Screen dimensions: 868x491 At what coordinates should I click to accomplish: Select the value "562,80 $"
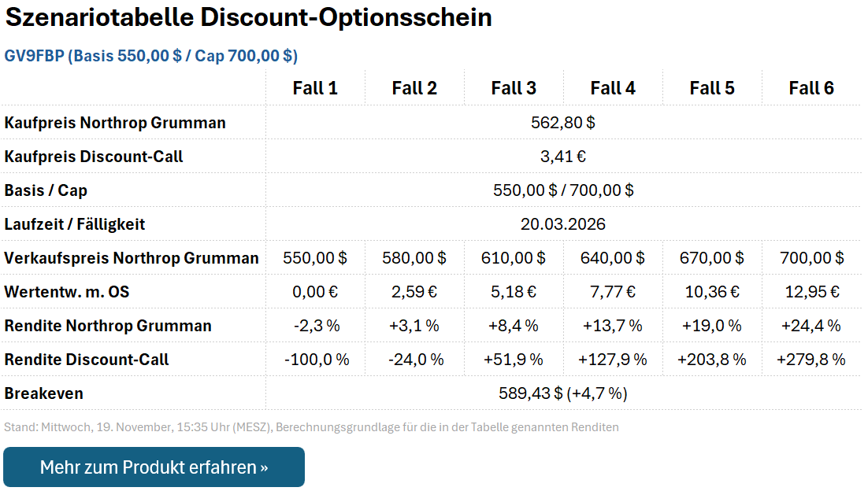coord(563,122)
